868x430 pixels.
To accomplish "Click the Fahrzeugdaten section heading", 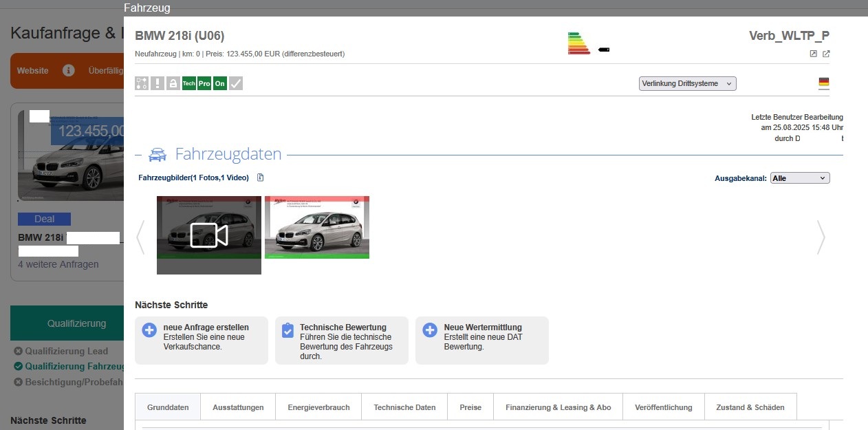I will coord(228,153).
